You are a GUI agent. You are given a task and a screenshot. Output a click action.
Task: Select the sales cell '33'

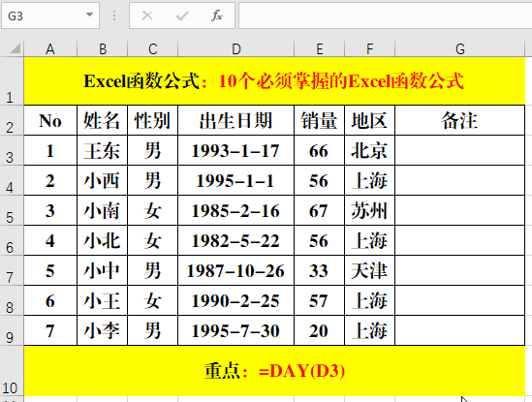319,270
